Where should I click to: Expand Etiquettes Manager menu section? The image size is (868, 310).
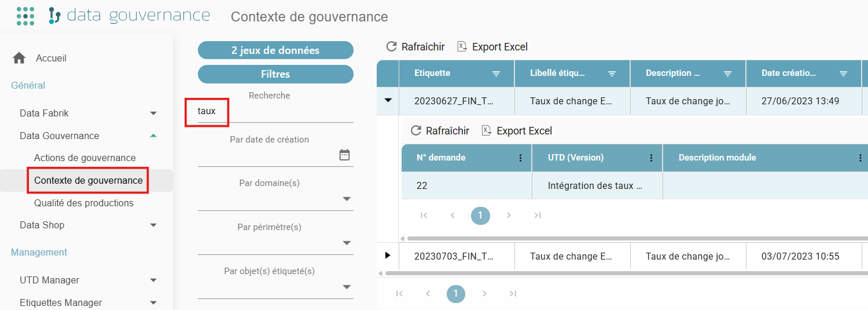click(x=153, y=302)
